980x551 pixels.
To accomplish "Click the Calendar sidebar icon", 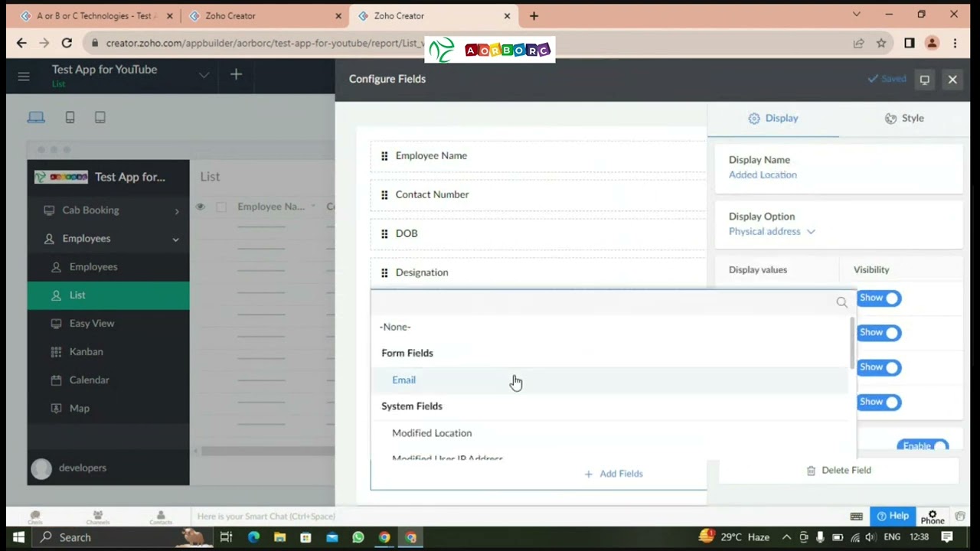I will (x=56, y=380).
